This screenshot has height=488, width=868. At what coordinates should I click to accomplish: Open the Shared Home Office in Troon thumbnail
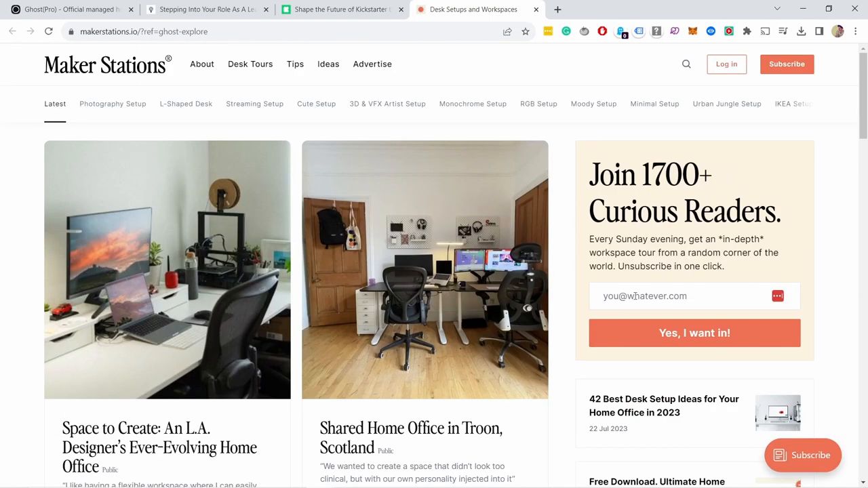(x=425, y=270)
